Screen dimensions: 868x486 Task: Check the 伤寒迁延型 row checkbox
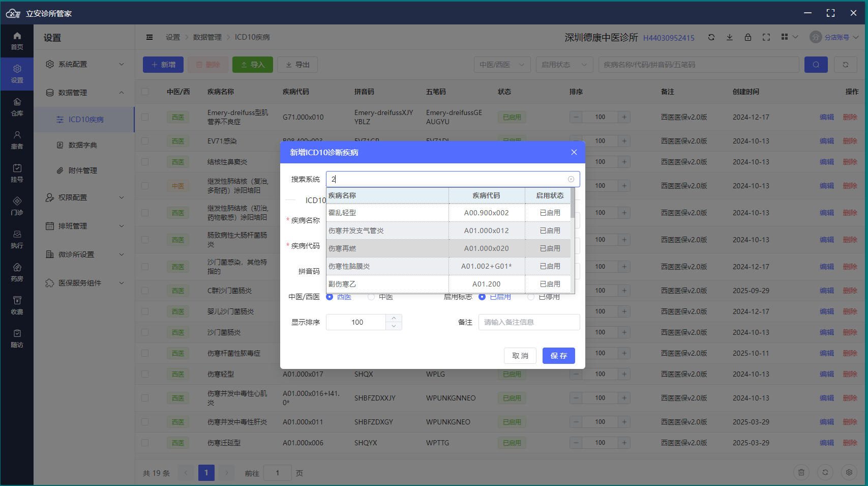coord(145,443)
